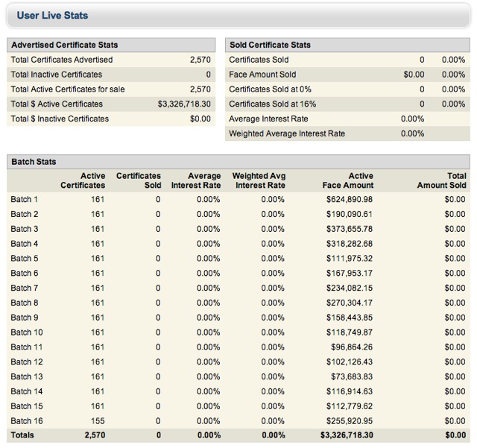The image size is (477, 448).
Task: Select the Batch 15 row label
Action: pyautogui.click(x=27, y=406)
